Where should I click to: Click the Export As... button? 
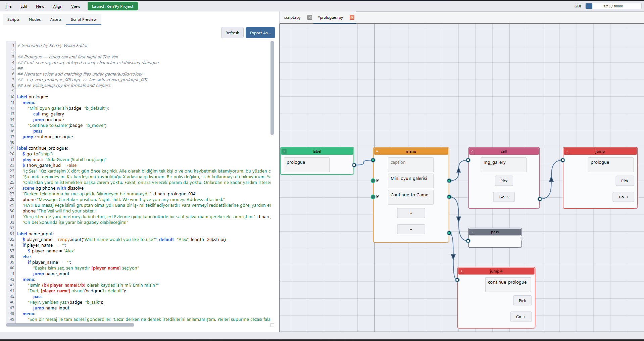pos(260,33)
